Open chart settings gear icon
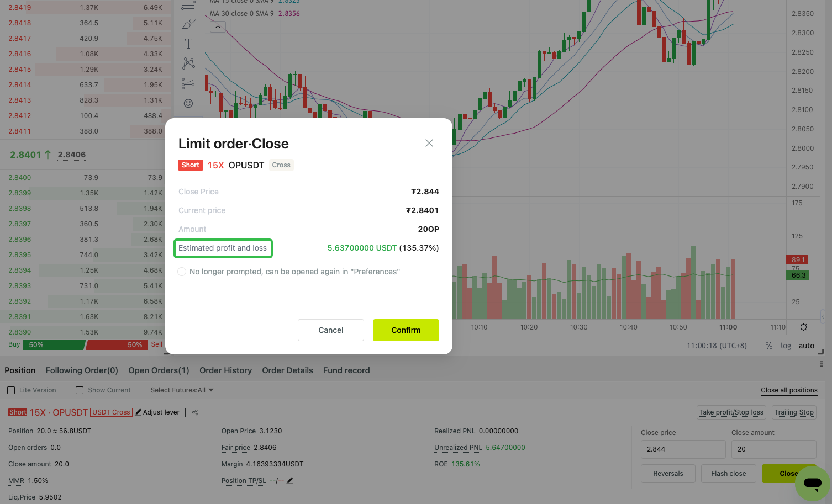The image size is (832, 504). tap(803, 327)
